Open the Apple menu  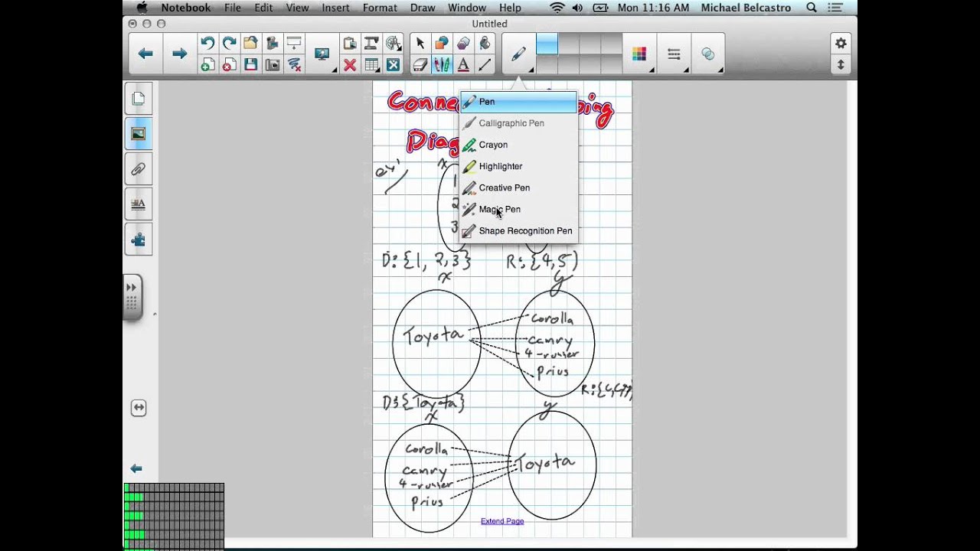(141, 8)
